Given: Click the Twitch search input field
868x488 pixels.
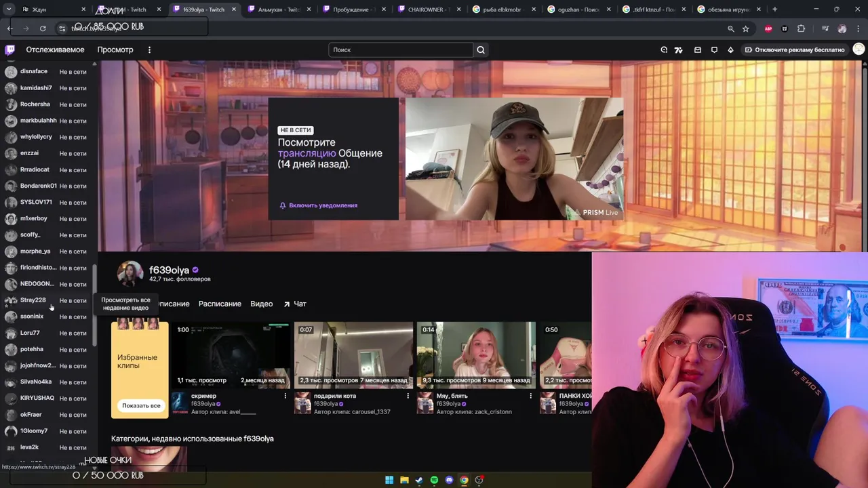Looking at the screenshot, I should point(401,49).
